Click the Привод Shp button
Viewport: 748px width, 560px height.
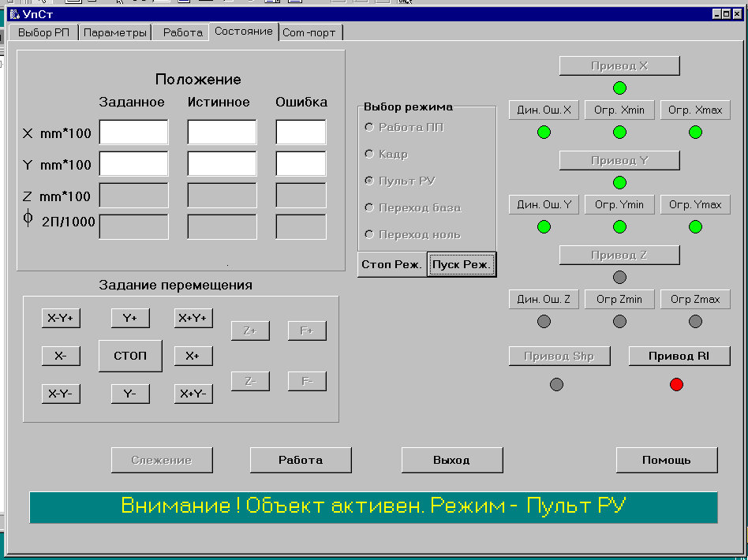559,356
